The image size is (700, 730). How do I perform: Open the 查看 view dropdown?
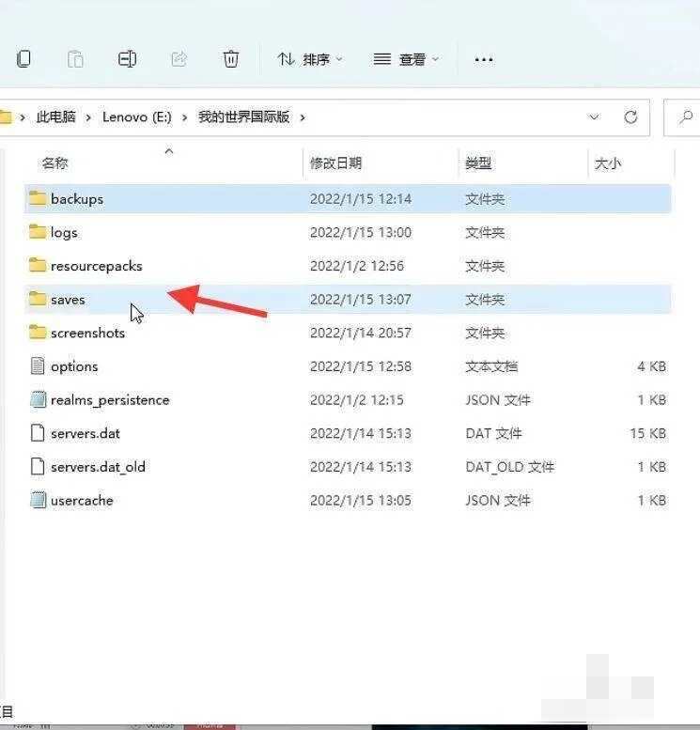pos(407,59)
